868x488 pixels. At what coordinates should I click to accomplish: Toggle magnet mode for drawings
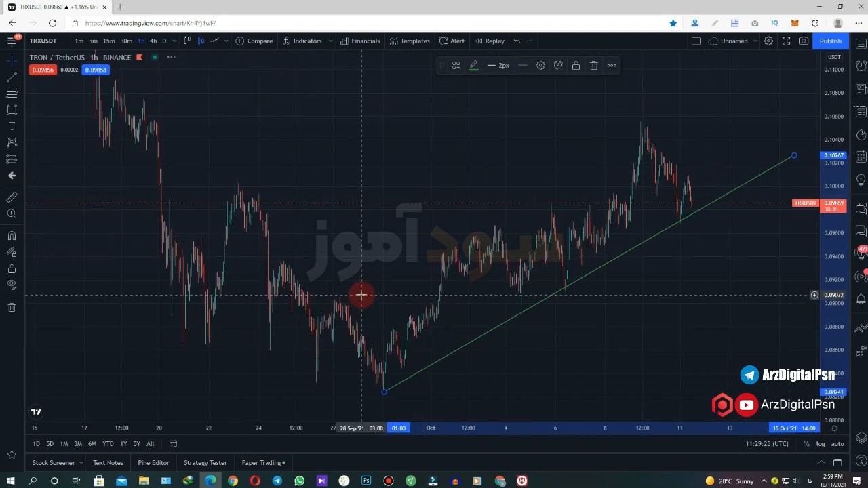[12, 236]
